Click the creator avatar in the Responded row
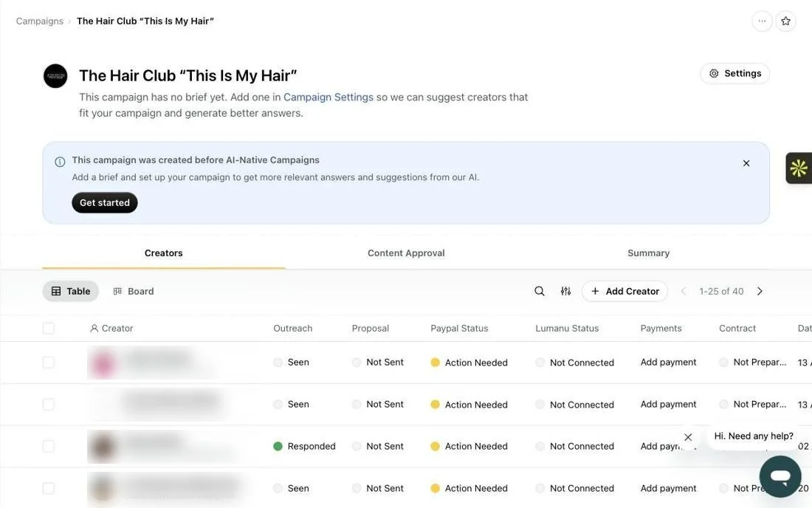812x508 pixels. coord(103,447)
